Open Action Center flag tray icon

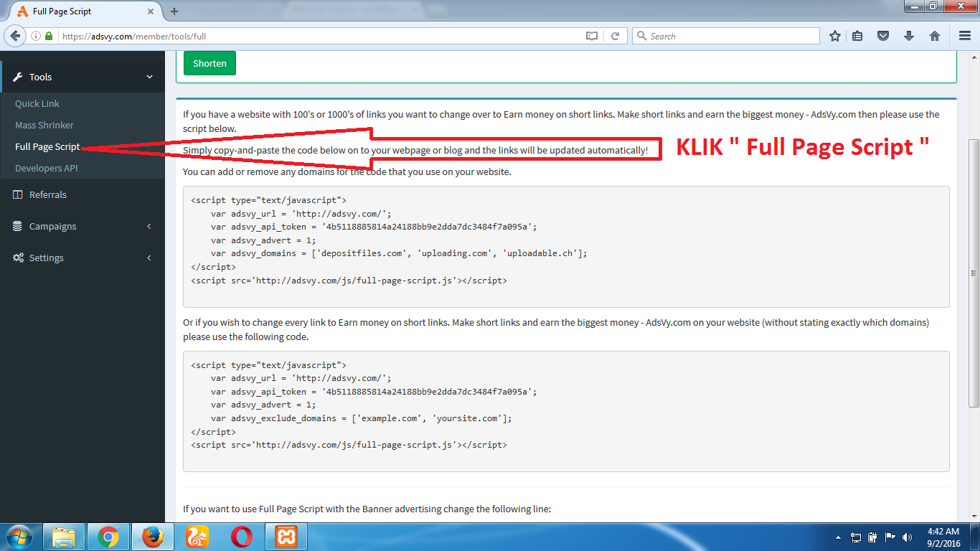tap(890, 537)
